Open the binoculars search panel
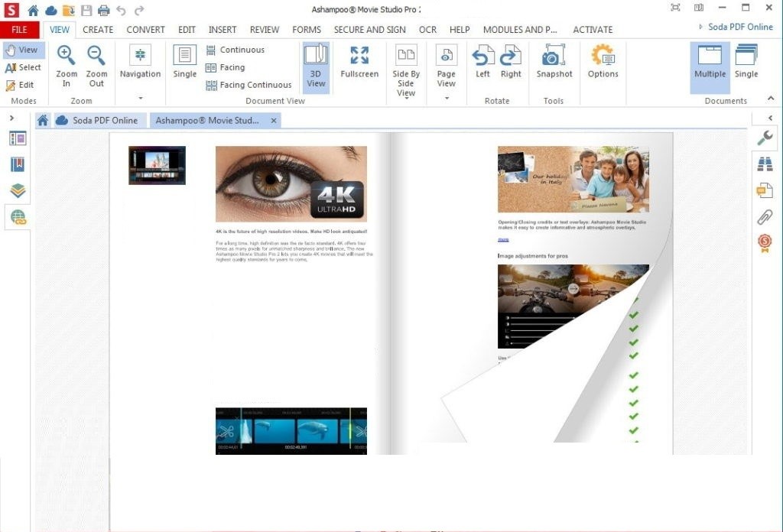Screen dimensions: 783x532 [x=765, y=164]
